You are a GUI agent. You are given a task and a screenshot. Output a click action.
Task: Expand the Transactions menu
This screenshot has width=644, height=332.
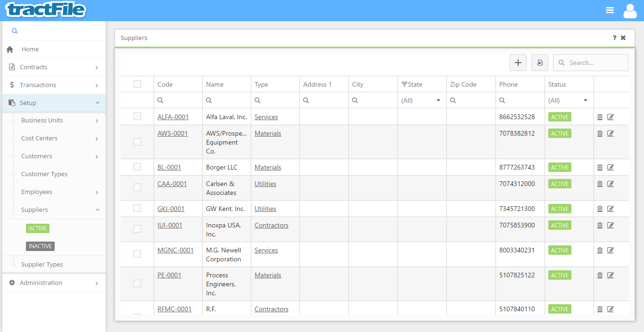[54, 85]
